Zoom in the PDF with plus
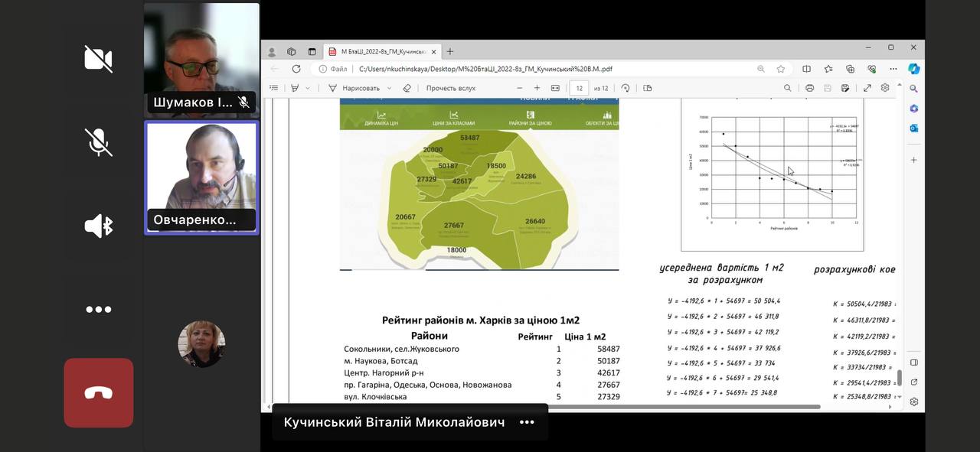The height and width of the screenshot is (452, 980). [x=537, y=88]
